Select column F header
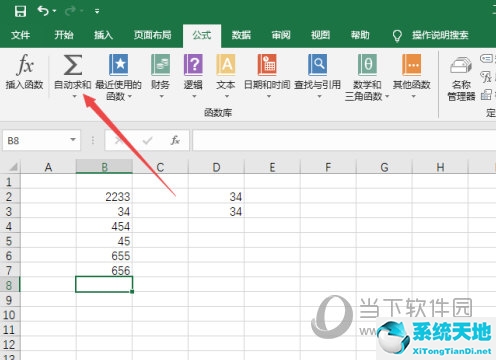This screenshot has width=496, height=360. tap(328, 167)
